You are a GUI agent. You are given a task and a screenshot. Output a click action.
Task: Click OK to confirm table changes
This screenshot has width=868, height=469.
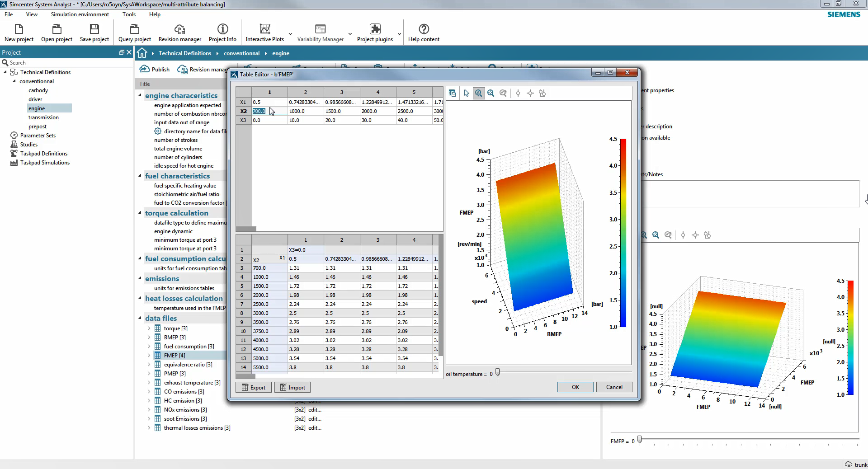pyautogui.click(x=575, y=387)
